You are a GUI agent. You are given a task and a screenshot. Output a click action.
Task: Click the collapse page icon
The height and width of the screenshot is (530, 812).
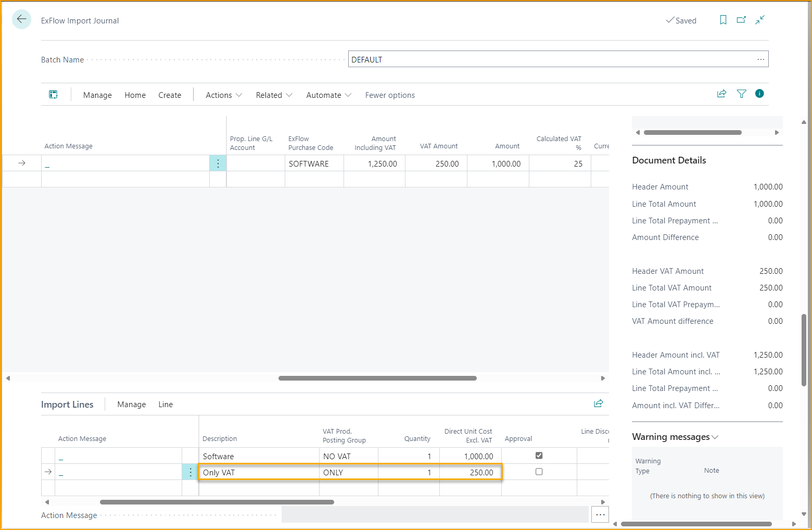pos(760,20)
